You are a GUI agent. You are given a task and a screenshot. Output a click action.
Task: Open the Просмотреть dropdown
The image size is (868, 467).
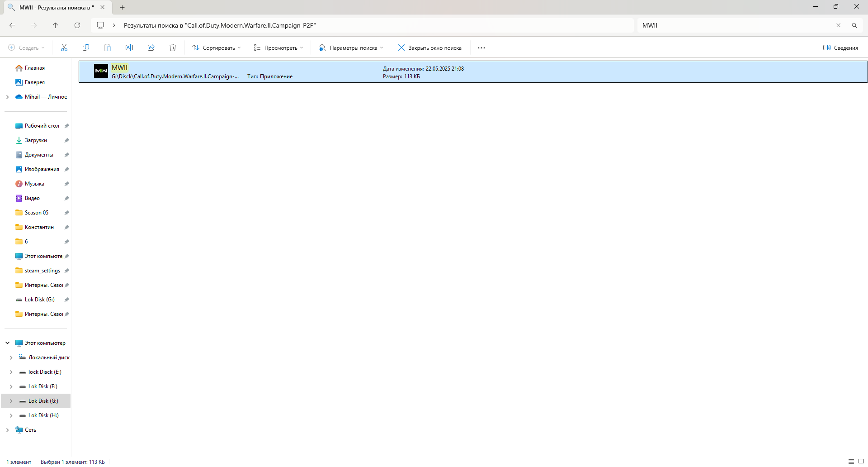pos(278,48)
